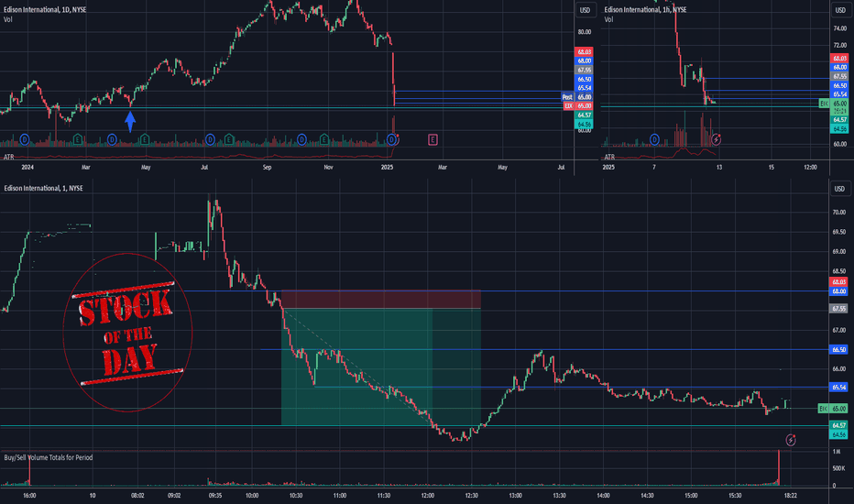Image resolution: width=854 pixels, height=504 pixels.
Task: Click the 74.00 tick on the 1h price scale
Action: [x=840, y=28]
